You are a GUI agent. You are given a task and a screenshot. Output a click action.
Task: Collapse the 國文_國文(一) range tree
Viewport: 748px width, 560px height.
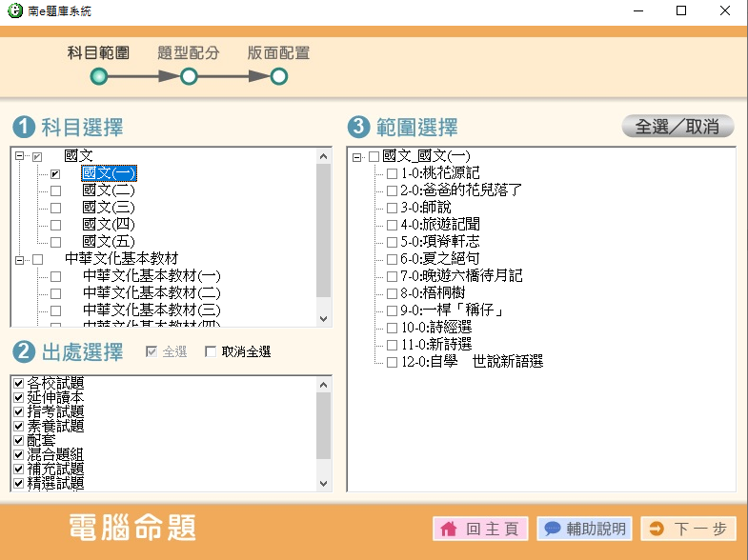click(x=357, y=156)
